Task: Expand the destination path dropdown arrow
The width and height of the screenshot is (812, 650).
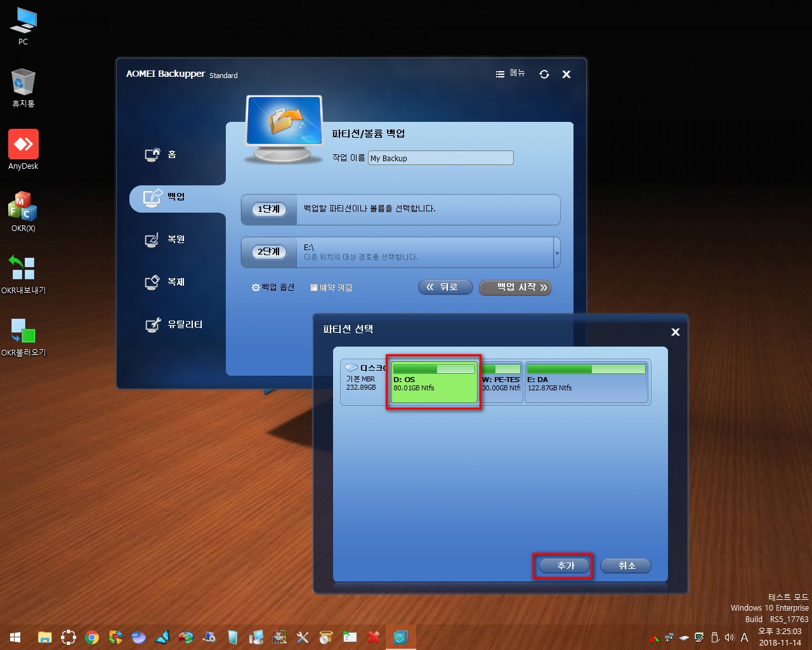Action: 557,253
